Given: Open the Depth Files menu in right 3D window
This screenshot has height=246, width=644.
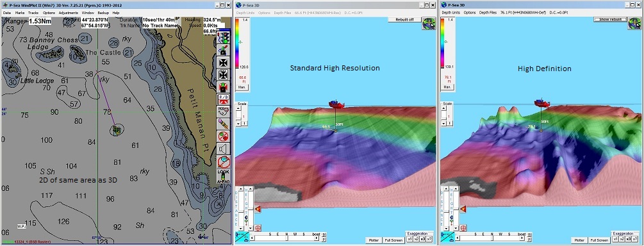Looking at the screenshot, I should [x=488, y=13].
